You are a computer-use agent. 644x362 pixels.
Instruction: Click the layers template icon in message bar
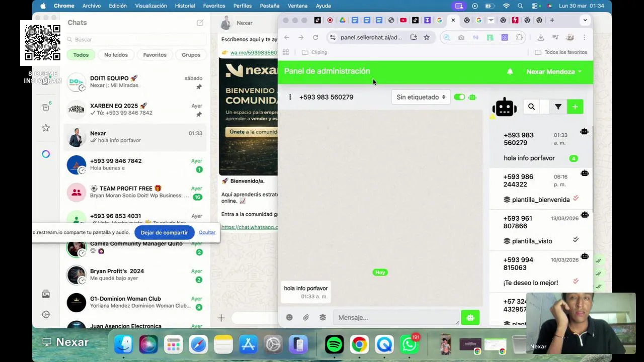coord(323,317)
